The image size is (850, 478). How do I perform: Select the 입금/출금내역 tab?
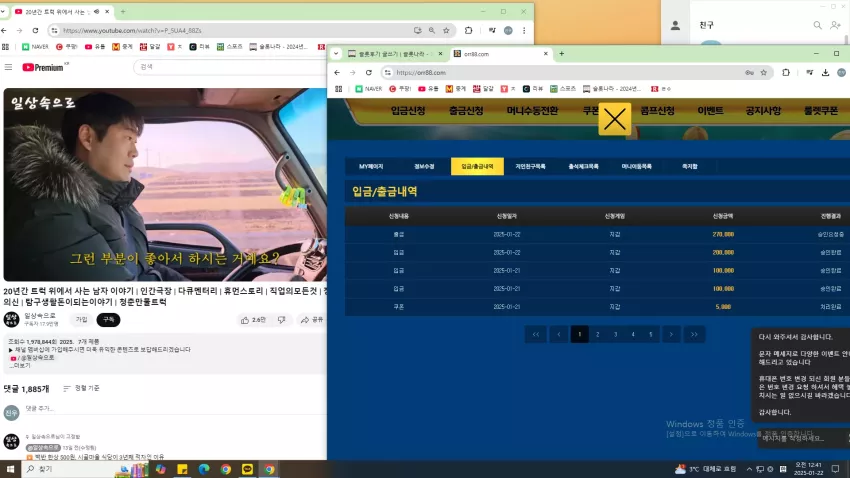(477, 166)
